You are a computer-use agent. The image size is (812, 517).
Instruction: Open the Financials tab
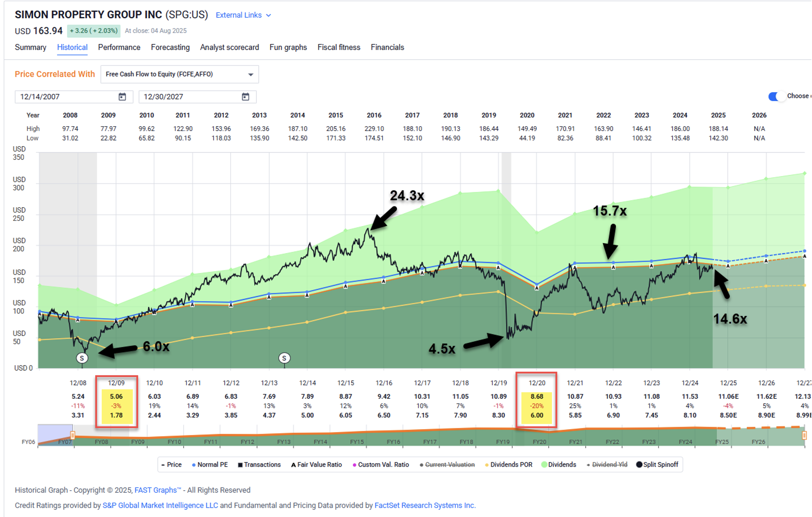pyautogui.click(x=387, y=47)
